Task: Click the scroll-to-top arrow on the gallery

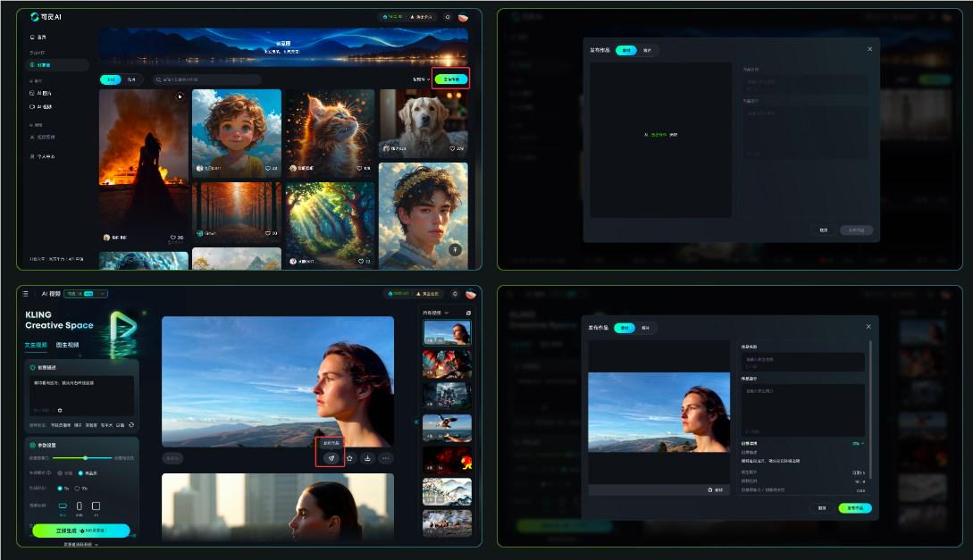Action: (455, 249)
